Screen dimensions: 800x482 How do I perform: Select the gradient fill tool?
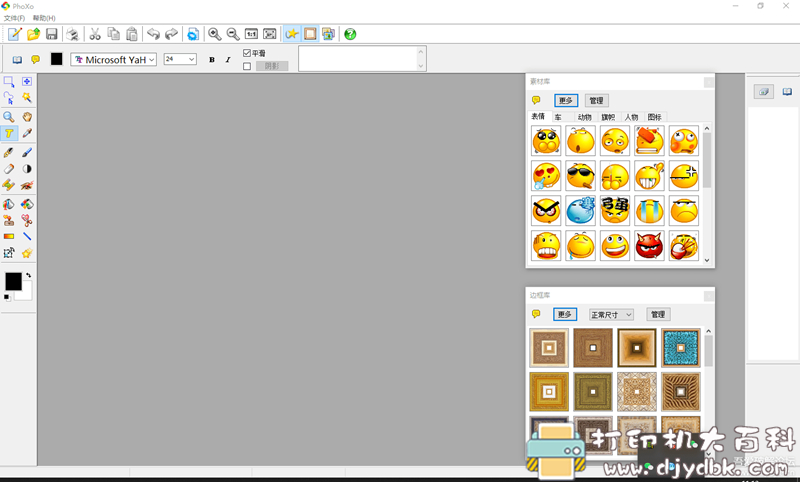[x=9, y=237]
